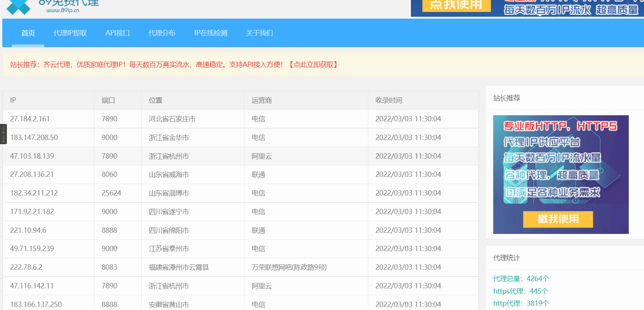The image size is (644, 310).
Task: Select IP cell 171.92.21.182
Action: [x=32, y=212]
